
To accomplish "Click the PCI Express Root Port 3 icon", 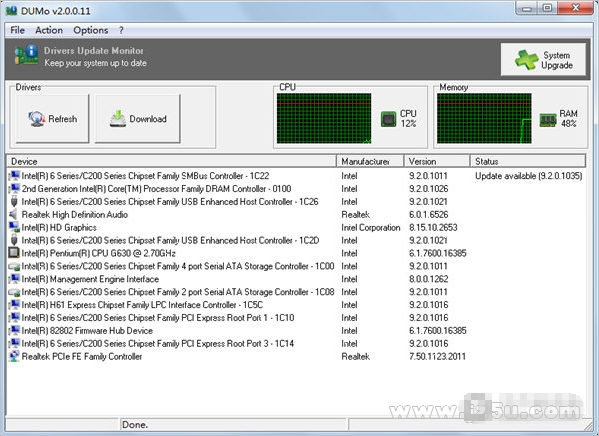I will coord(14,344).
